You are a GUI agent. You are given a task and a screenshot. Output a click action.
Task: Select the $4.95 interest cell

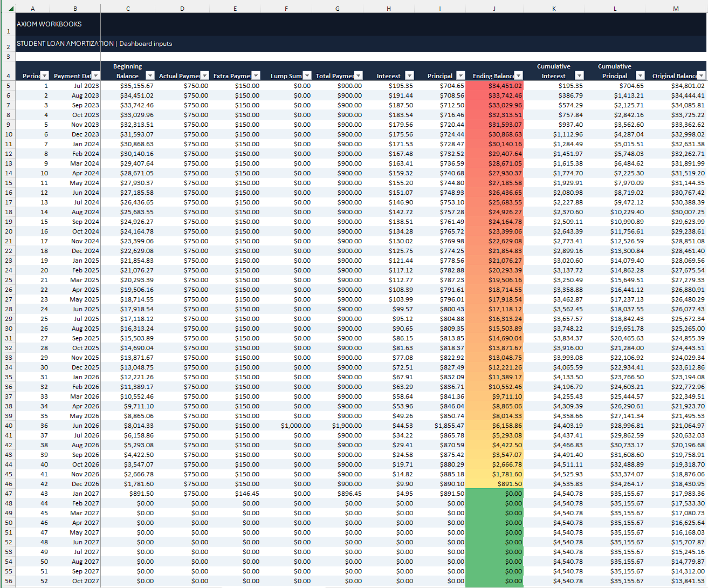pos(389,494)
